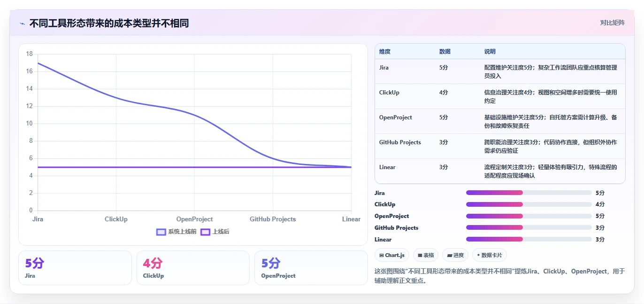This screenshot has height=304, width=644.
Task: Click the 说明 column header
Action: [x=490, y=52]
